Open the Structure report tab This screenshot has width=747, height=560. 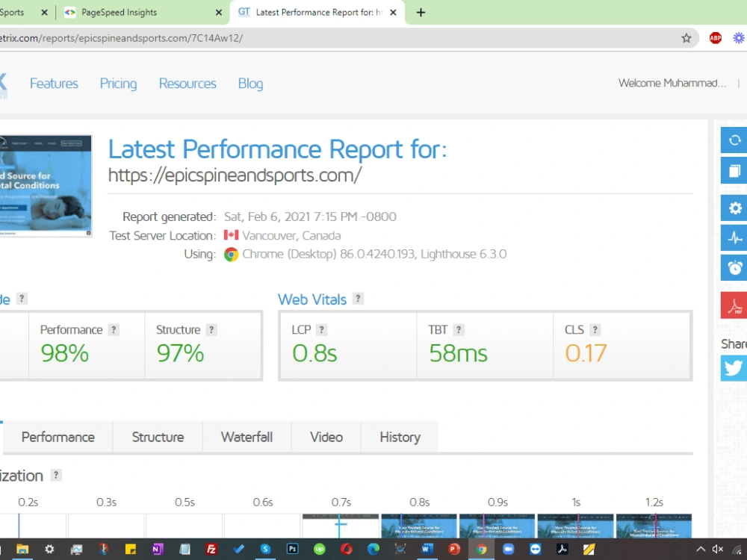click(158, 437)
